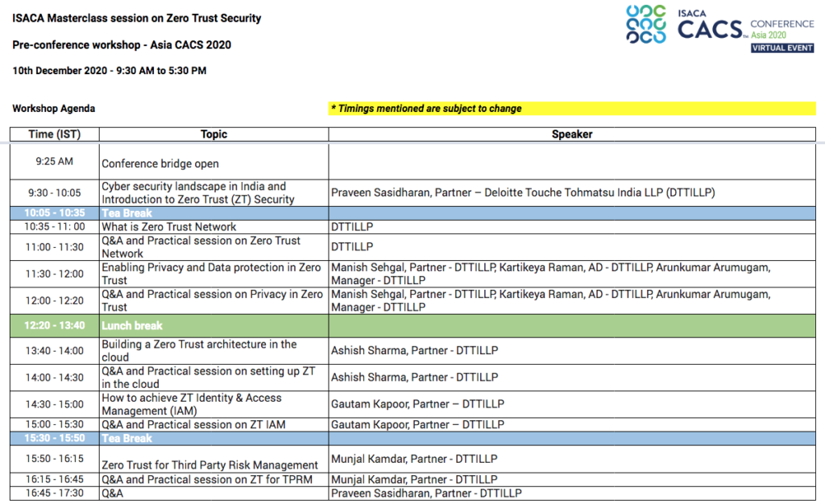Click the '15:30 - 15:50' tea break time
The image size is (825, 504).
click(55, 438)
